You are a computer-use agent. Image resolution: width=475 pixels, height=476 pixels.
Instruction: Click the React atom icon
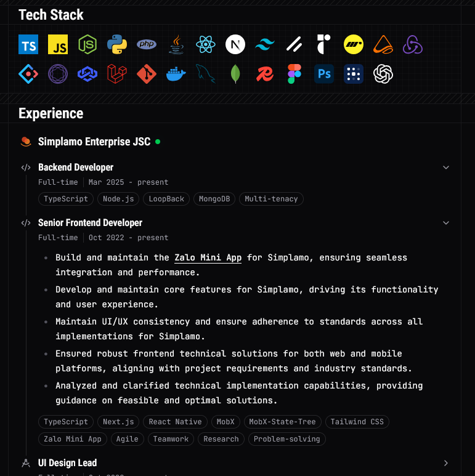206,44
